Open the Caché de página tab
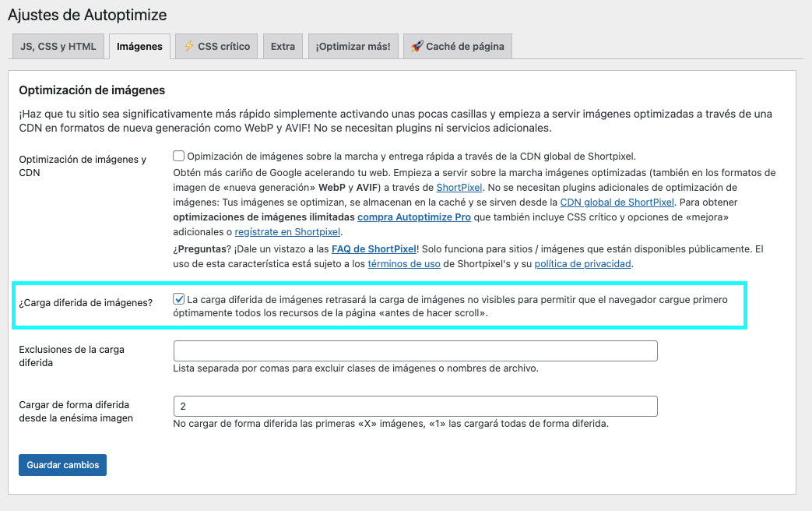The width and height of the screenshot is (812, 511). tap(458, 46)
